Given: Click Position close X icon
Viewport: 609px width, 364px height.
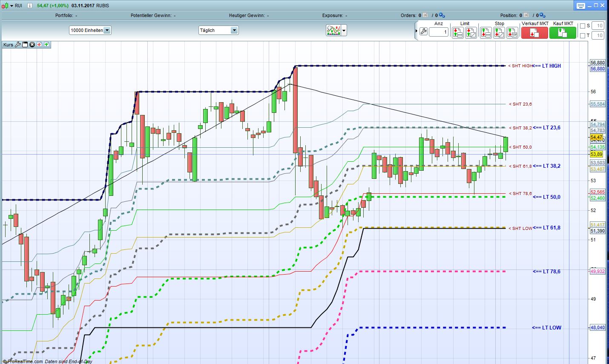Looking at the screenshot, I should click(x=526, y=15).
